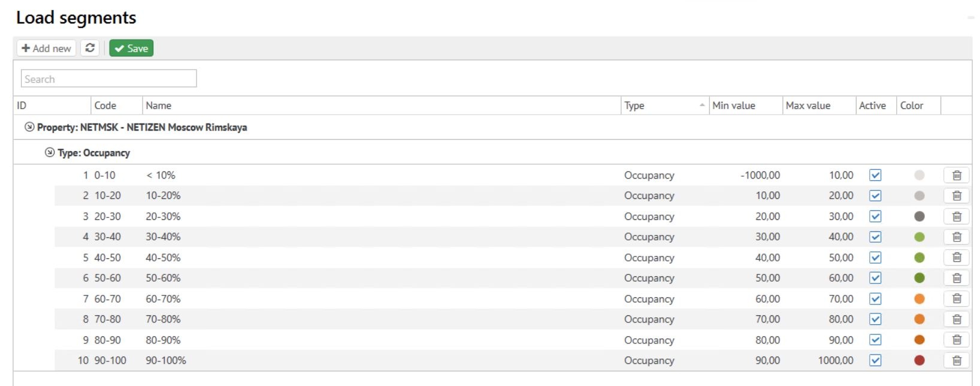This screenshot has height=386, width=980.
Task: Disable the Active checkbox for 60-70%
Action: tap(875, 298)
